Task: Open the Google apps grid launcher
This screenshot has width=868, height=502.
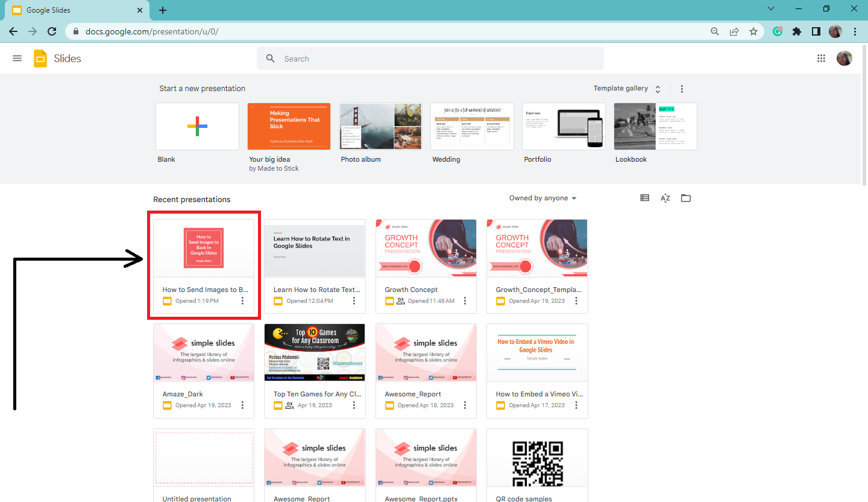Action: tap(821, 58)
